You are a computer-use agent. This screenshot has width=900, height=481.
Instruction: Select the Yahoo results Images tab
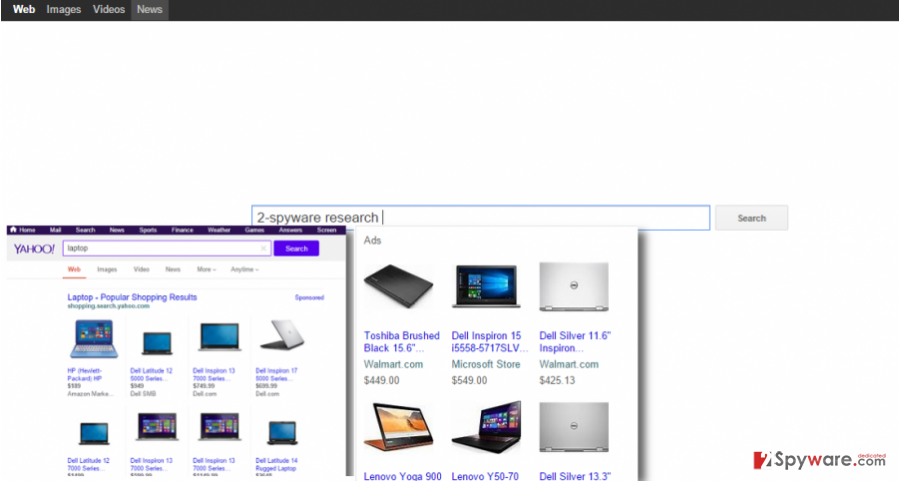coord(107,269)
